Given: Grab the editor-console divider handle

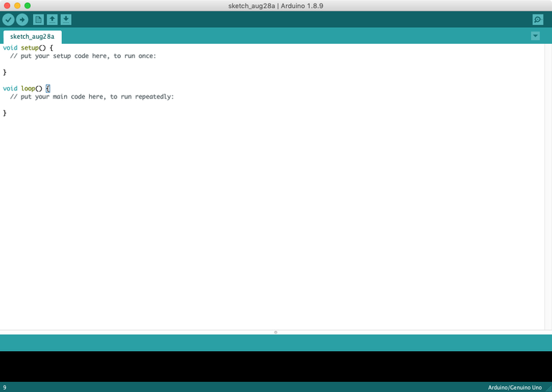Looking at the screenshot, I should coord(276,332).
